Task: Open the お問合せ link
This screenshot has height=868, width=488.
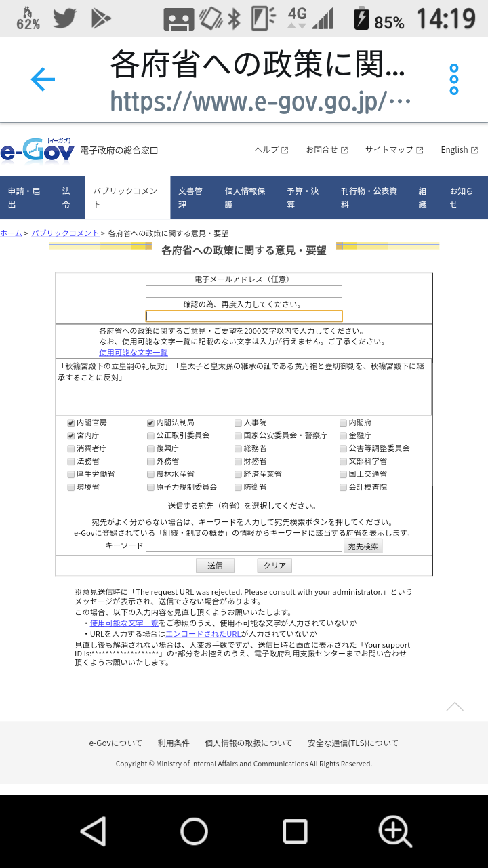Action: tap(327, 150)
